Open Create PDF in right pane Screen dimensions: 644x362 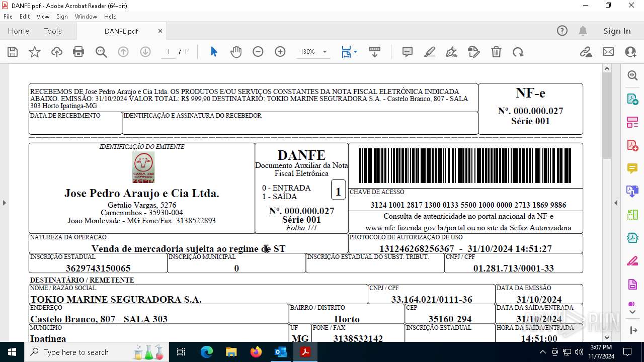pos(632,145)
